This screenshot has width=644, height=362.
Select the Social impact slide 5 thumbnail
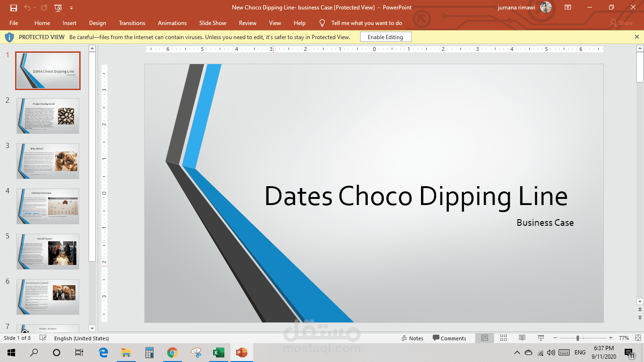point(48,252)
